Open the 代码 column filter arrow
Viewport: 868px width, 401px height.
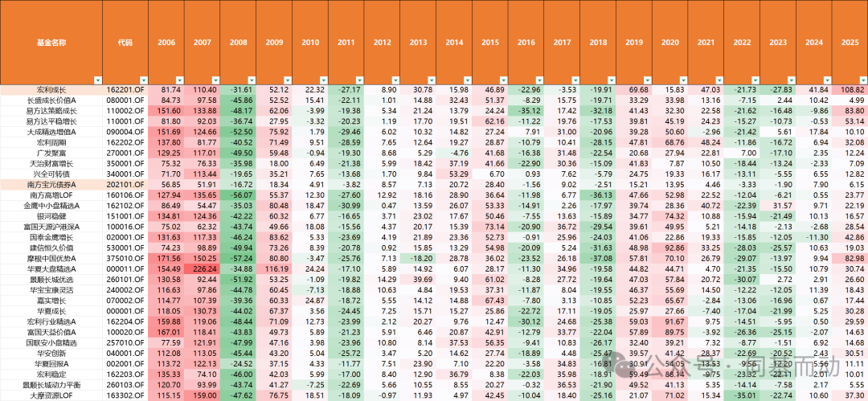tap(144, 79)
